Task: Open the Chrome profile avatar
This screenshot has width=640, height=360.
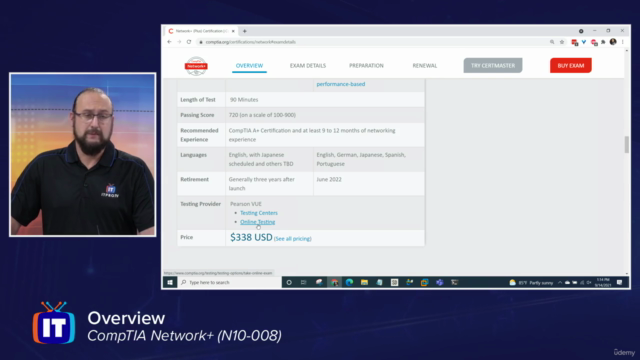Action: tap(613, 42)
